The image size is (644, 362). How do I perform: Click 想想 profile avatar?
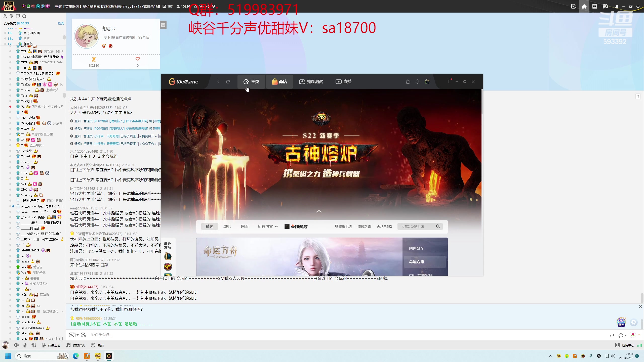coord(87,36)
